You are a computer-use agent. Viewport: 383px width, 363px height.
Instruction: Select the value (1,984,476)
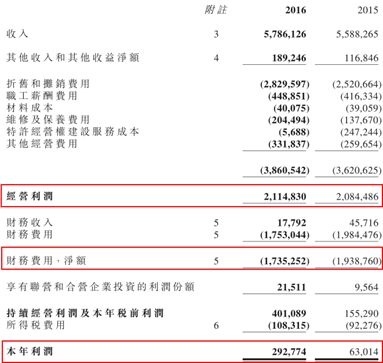(x=357, y=235)
